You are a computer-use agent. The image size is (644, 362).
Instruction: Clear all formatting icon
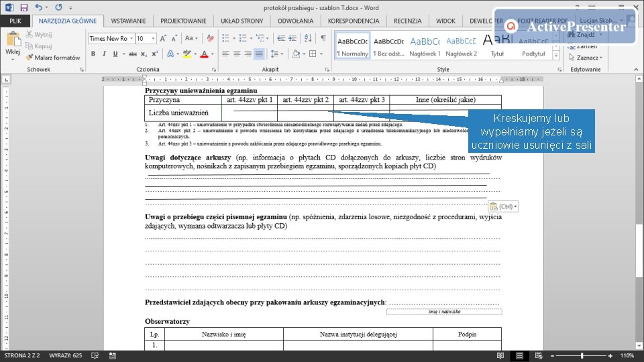click(x=210, y=39)
